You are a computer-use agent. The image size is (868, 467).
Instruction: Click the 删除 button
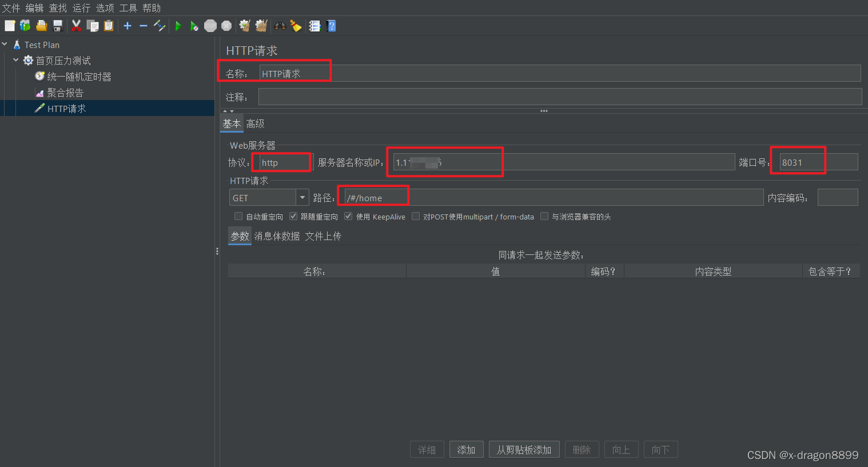point(582,450)
